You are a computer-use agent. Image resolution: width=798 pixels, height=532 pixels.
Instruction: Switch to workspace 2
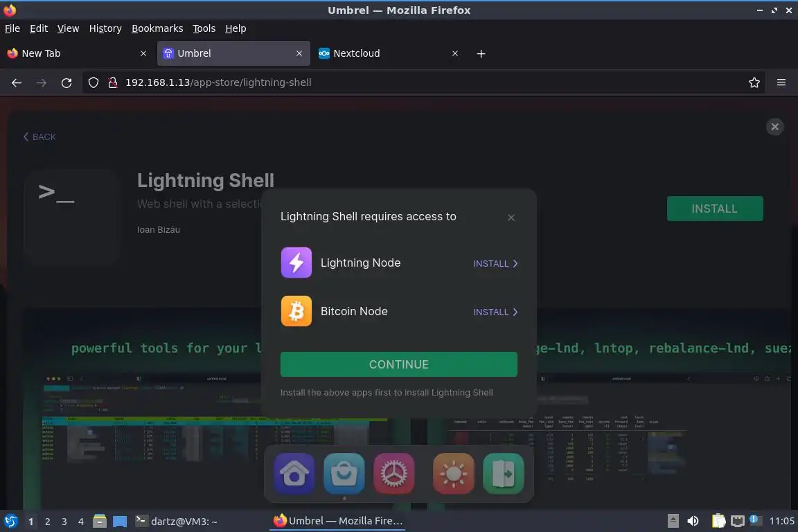point(47,522)
